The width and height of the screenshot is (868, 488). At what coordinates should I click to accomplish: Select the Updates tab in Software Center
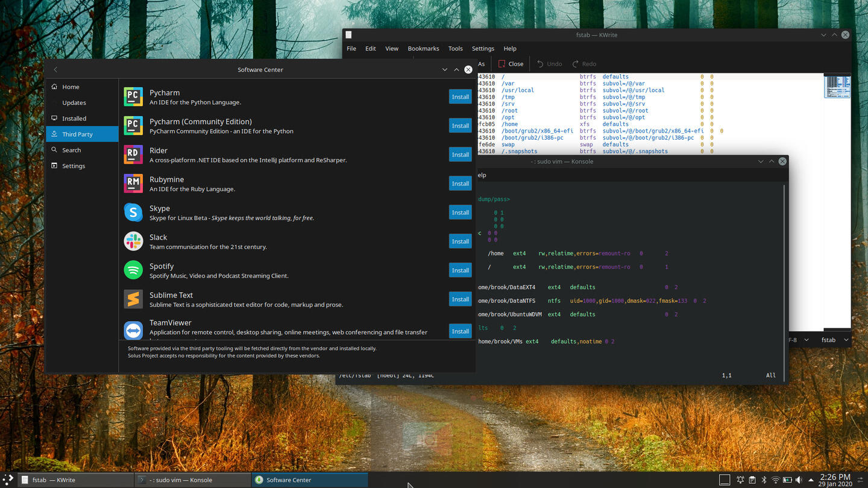pyautogui.click(x=82, y=102)
